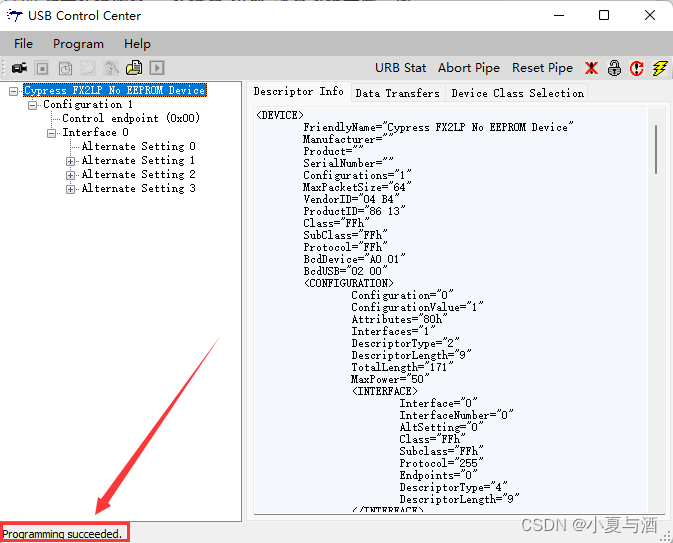Collapse the Interface 0 node

click(52, 133)
